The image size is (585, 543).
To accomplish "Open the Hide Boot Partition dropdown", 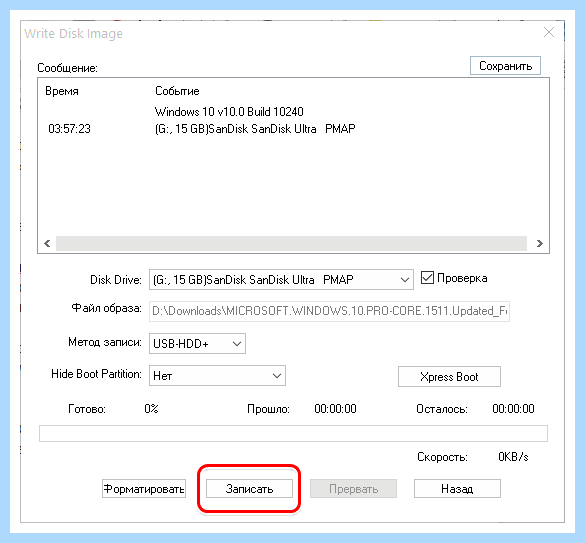I will click(217, 375).
